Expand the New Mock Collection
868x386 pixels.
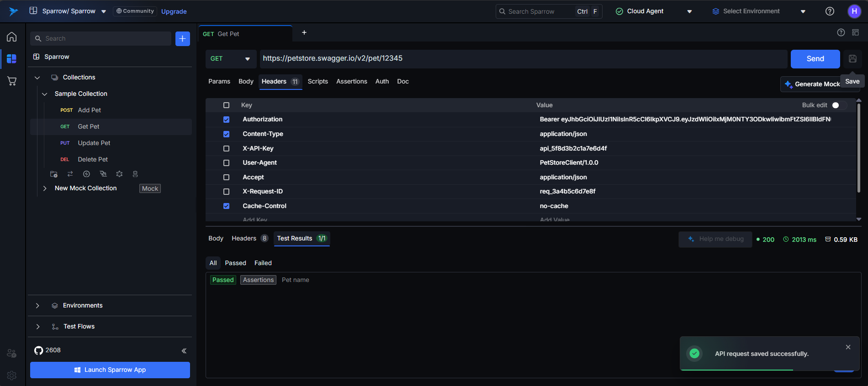click(45, 188)
